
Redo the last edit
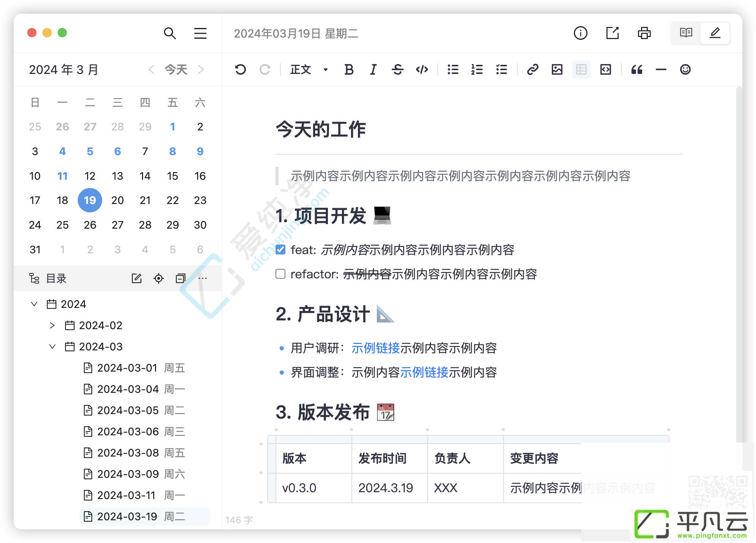(265, 69)
